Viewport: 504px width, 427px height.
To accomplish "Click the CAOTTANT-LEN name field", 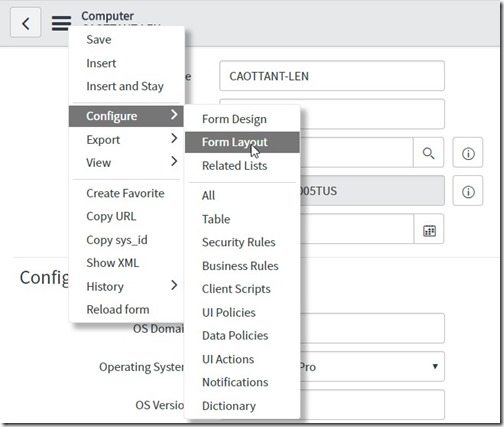I will pos(332,76).
